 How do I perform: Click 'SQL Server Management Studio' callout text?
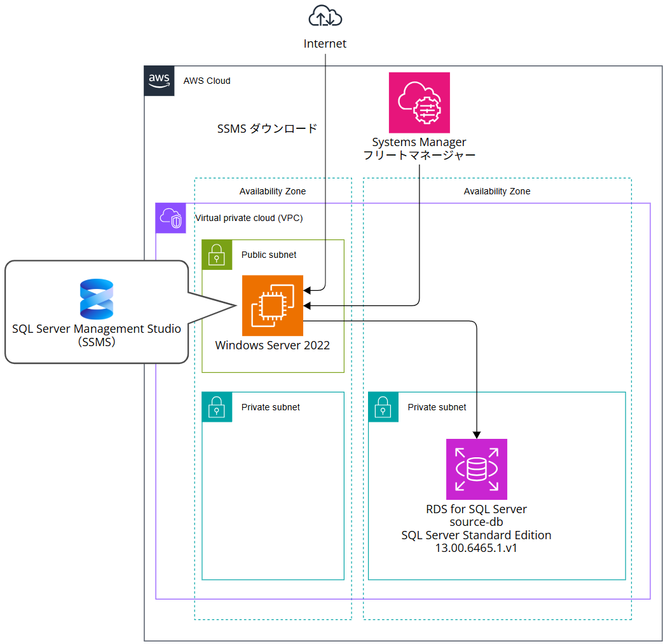tap(97, 328)
